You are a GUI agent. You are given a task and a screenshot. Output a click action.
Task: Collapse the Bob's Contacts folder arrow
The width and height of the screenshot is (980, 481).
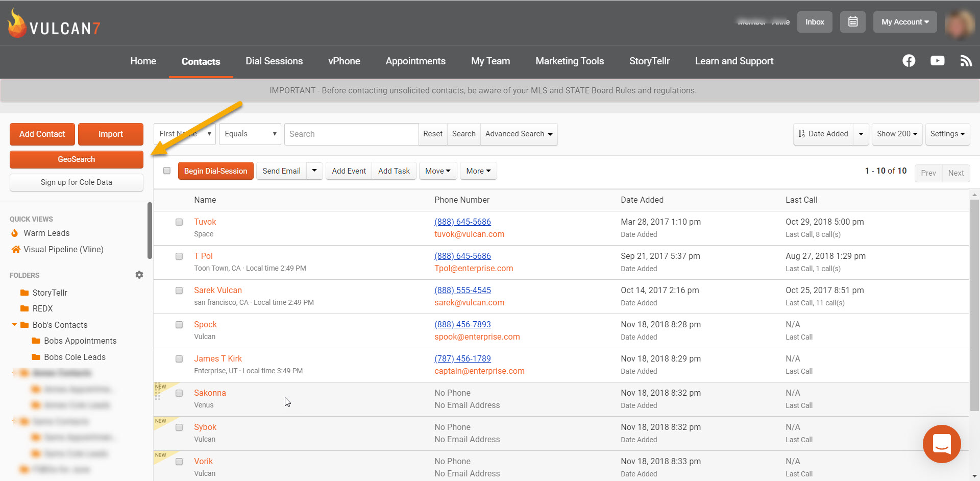[x=14, y=325]
